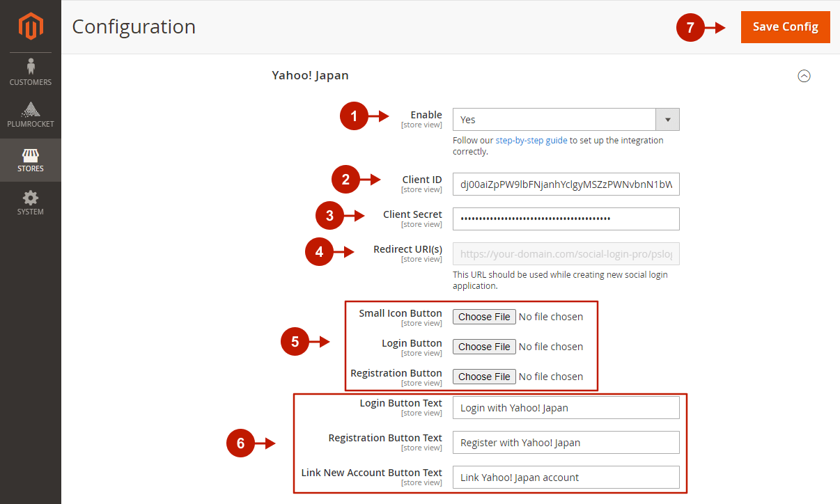
Task: Click the Save Config button
Action: pyautogui.click(x=785, y=27)
